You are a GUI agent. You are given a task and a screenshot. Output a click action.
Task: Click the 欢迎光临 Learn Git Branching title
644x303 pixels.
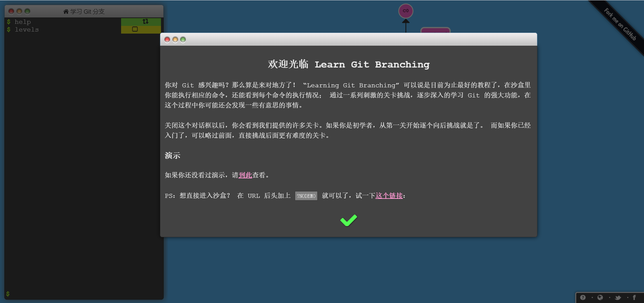(x=348, y=64)
